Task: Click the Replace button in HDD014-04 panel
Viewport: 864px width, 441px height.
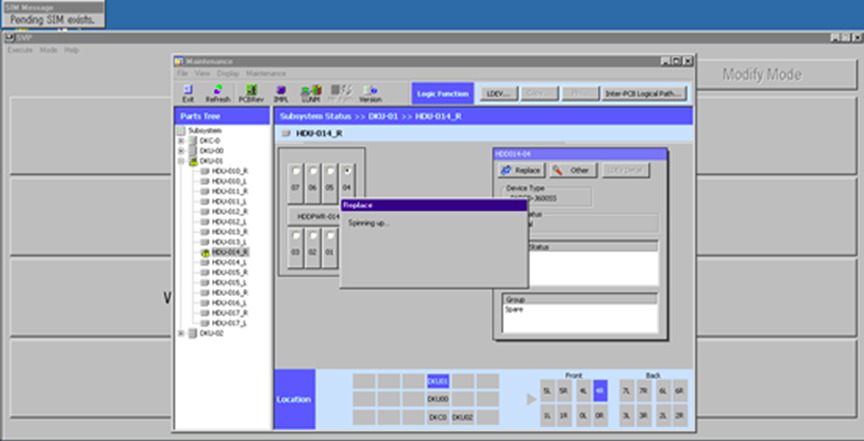Action: (x=520, y=171)
